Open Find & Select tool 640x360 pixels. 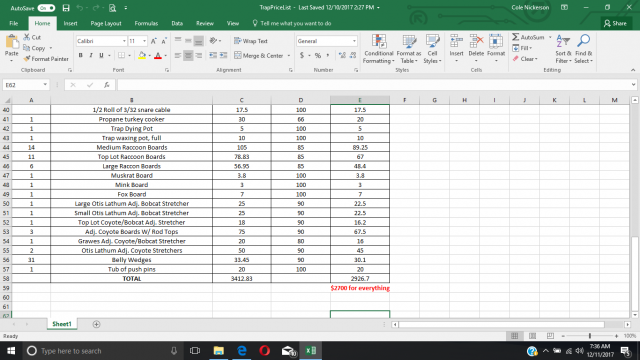tap(583, 49)
